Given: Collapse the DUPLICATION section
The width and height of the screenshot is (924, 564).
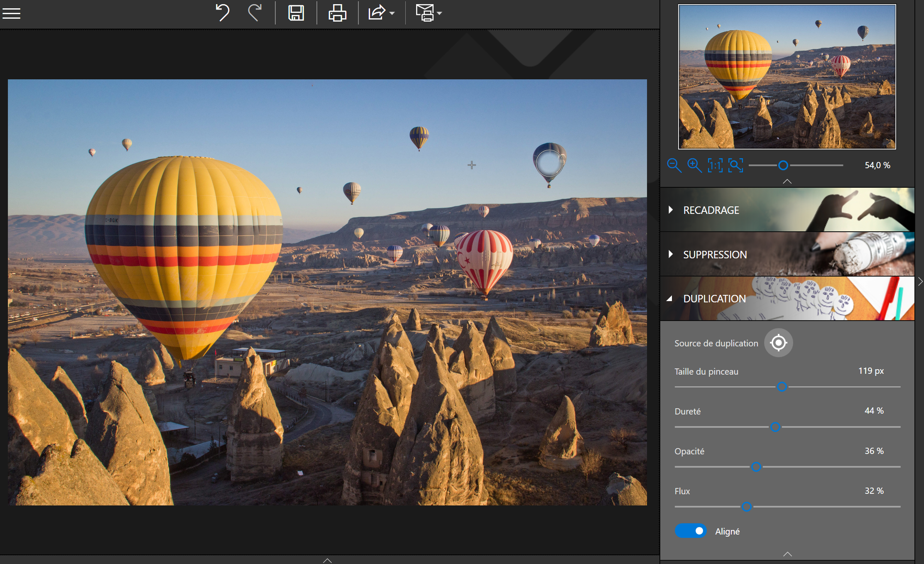Looking at the screenshot, I should click(714, 299).
